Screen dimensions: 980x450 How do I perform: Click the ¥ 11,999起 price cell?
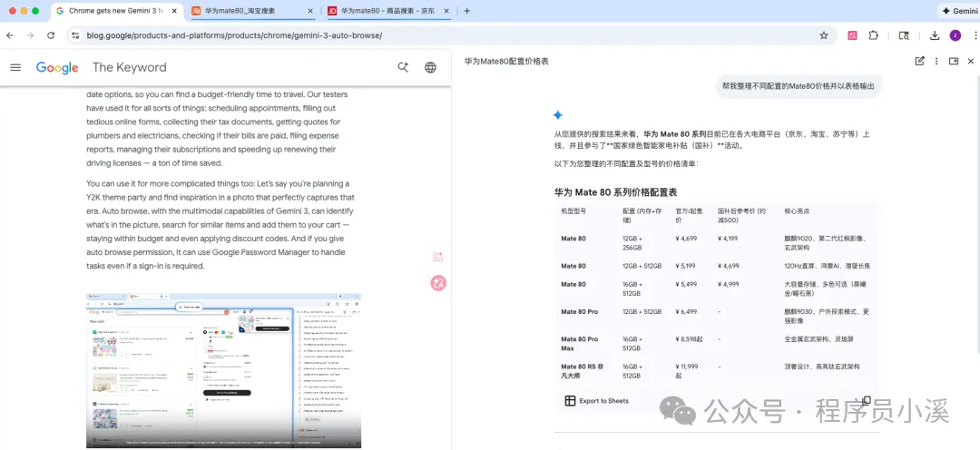click(686, 371)
